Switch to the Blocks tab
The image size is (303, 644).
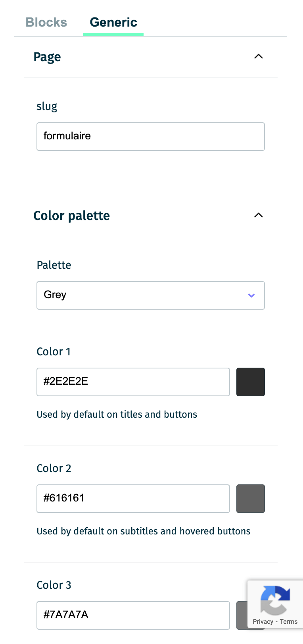tap(46, 22)
